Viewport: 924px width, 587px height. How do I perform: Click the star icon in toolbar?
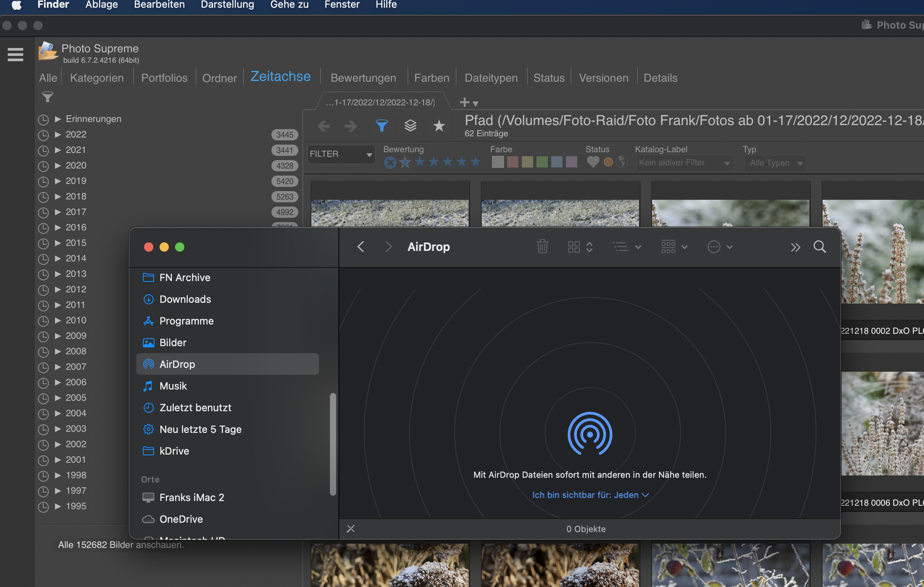(439, 125)
